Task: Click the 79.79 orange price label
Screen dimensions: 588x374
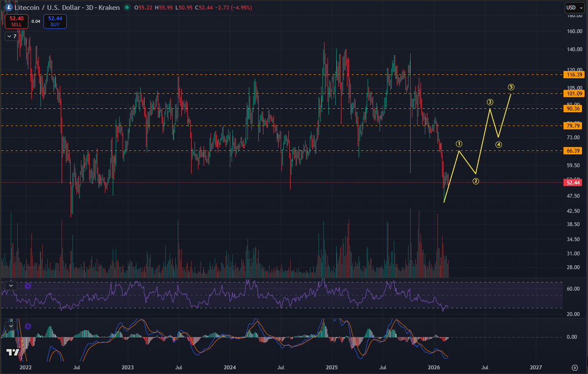Action: [573, 126]
